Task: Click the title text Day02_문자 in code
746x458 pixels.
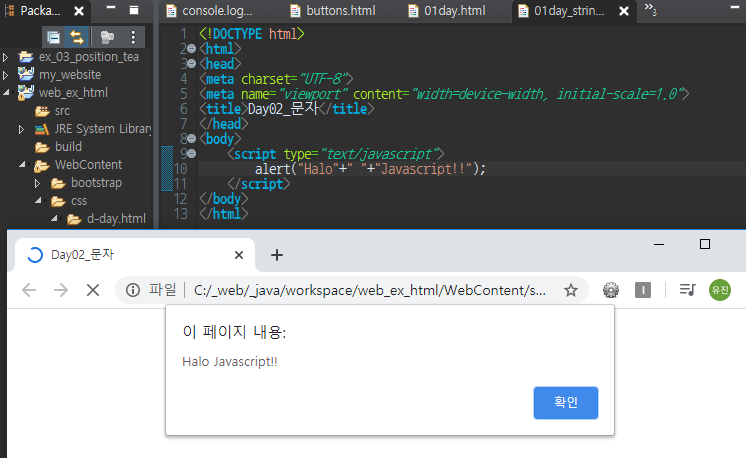Action: [x=283, y=108]
